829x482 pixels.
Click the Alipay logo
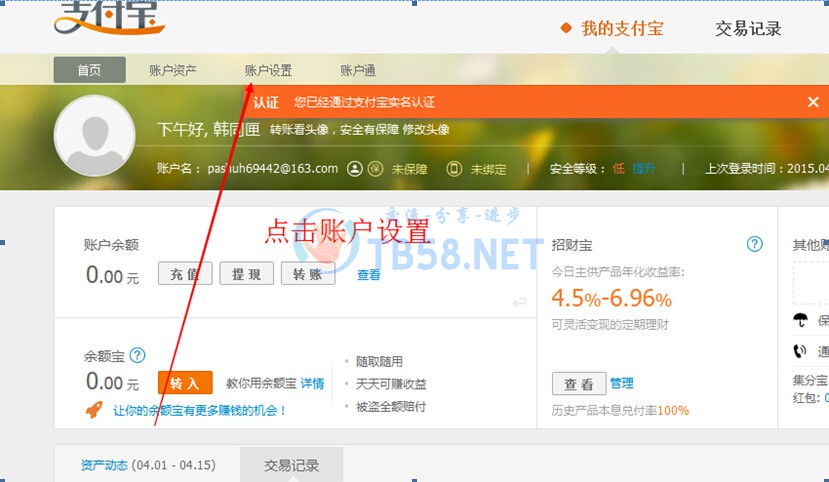pyautogui.click(x=109, y=17)
